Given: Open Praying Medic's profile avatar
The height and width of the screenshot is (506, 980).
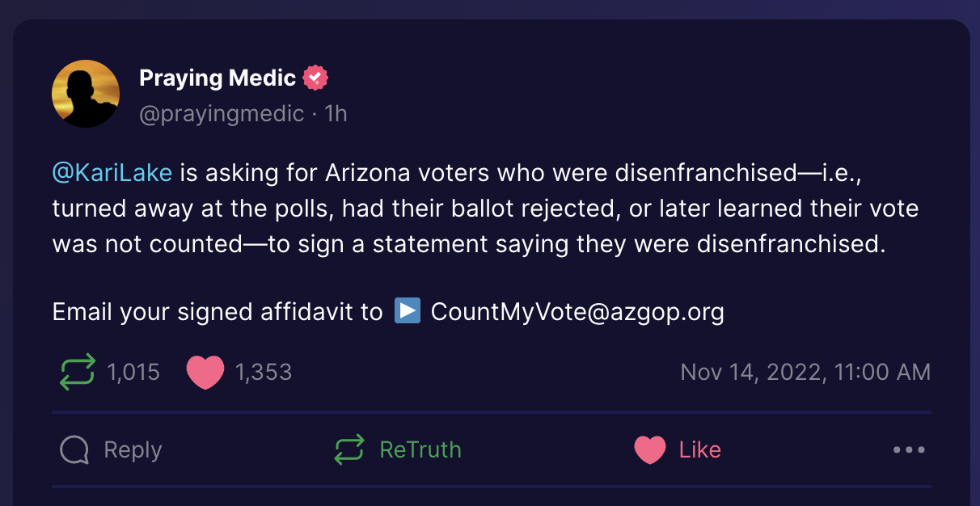Looking at the screenshot, I should pos(86,94).
